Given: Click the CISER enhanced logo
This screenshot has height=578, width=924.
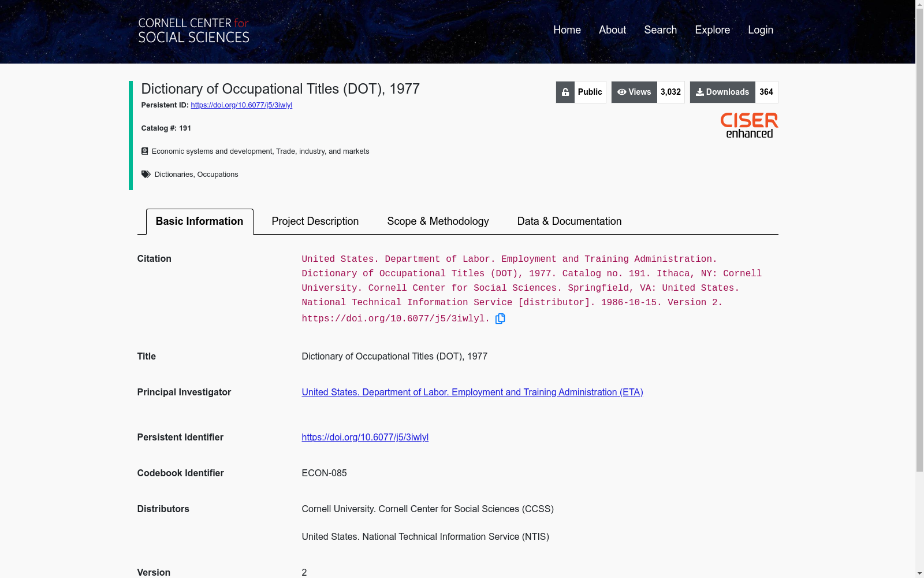Looking at the screenshot, I should tap(749, 125).
